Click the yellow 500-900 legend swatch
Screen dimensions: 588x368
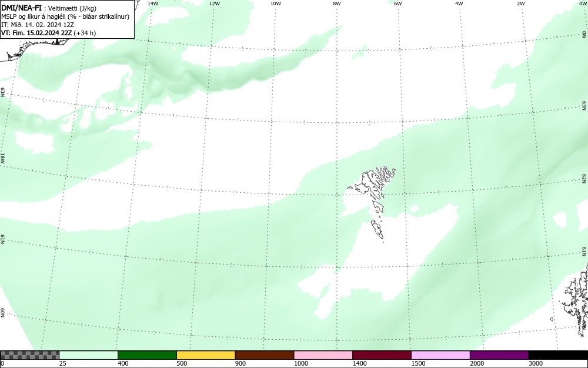[206, 355]
